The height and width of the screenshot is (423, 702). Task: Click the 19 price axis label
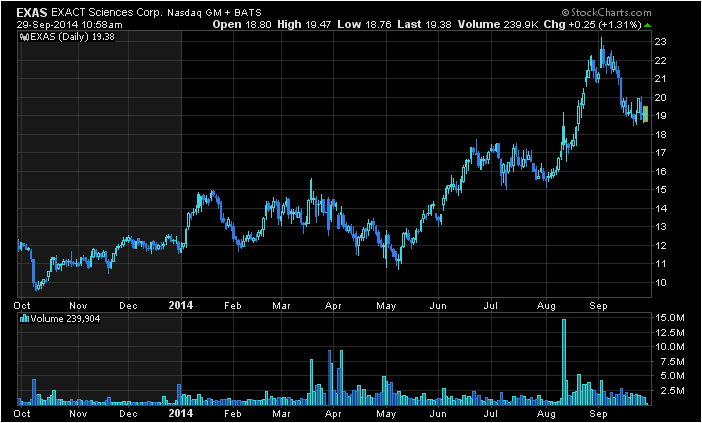tap(661, 116)
